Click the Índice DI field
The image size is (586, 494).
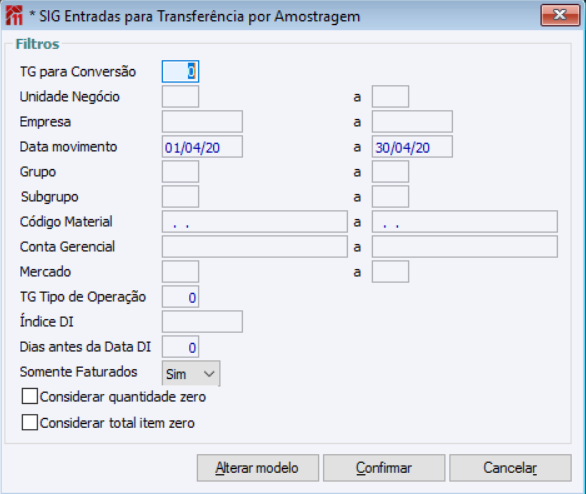click(202, 322)
